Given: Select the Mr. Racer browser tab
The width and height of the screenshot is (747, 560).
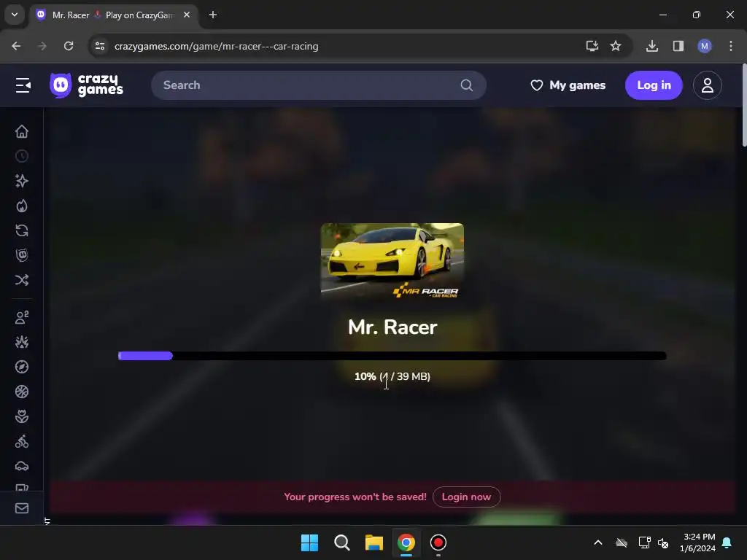Looking at the screenshot, I should (x=112, y=15).
